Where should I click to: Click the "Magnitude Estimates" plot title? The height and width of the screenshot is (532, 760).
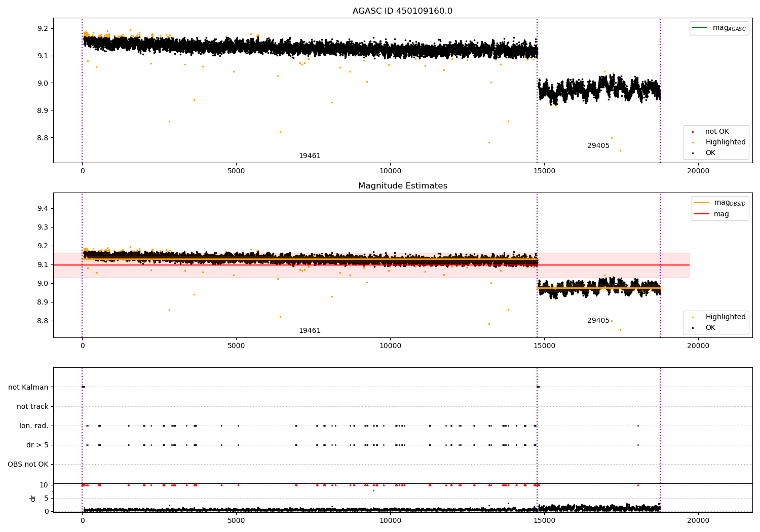click(402, 186)
